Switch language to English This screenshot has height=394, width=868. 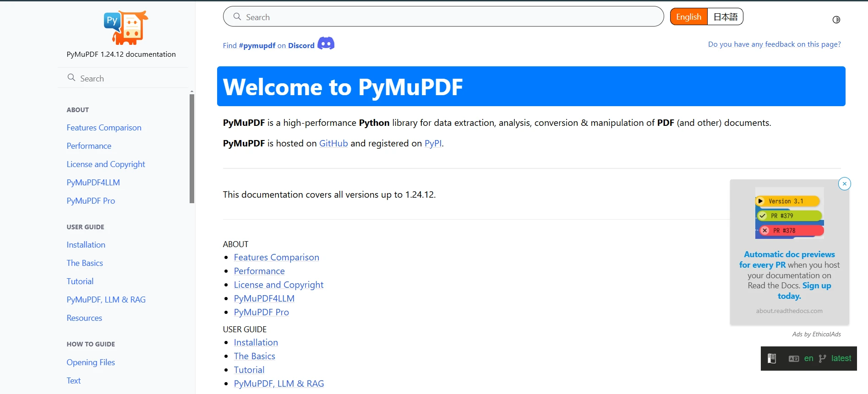688,17
